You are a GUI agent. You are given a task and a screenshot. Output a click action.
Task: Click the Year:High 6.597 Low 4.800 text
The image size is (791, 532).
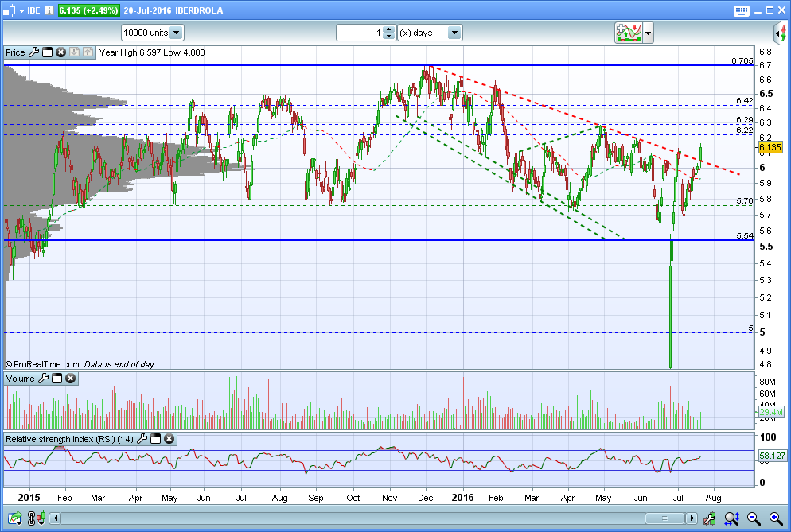tap(152, 52)
